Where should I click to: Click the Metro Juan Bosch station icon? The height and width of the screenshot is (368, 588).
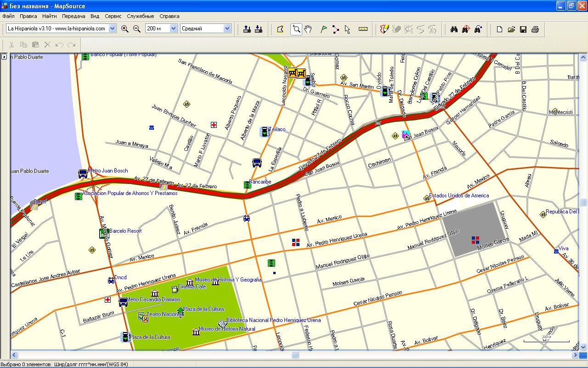pyautogui.click(x=83, y=174)
